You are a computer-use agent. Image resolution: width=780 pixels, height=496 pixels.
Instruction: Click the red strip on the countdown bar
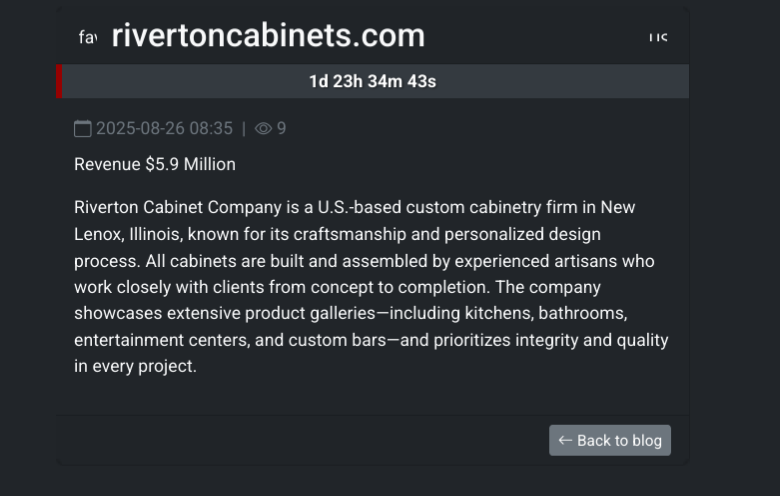pyautogui.click(x=59, y=82)
